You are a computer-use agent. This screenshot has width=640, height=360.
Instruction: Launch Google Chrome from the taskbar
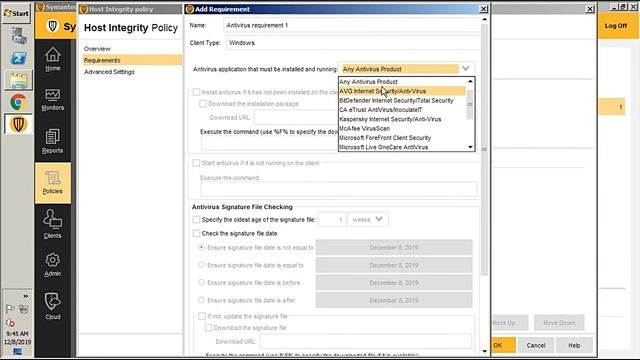point(18,102)
